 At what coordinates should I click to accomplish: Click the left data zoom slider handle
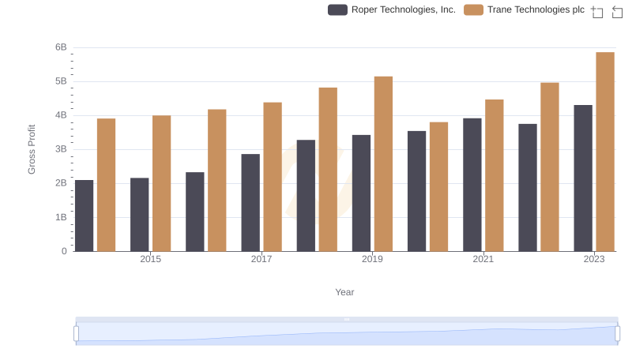point(76,334)
